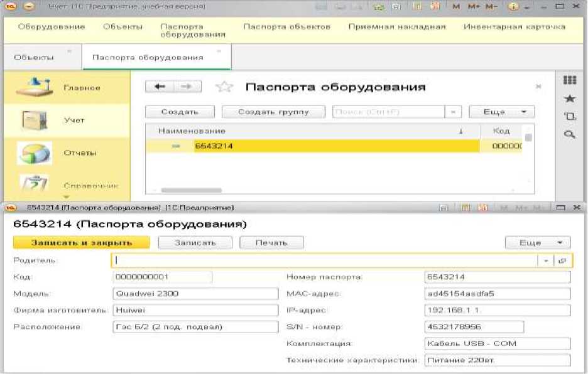Click the back navigation arrow

click(x=160, y=87)
